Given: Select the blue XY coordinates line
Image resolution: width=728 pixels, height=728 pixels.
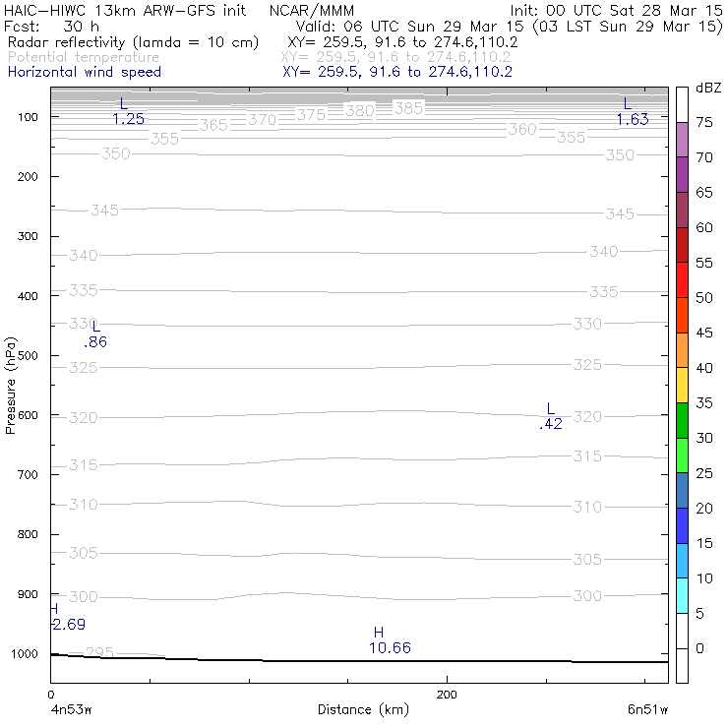Looking at the screenshot, I should click(397, 72).
